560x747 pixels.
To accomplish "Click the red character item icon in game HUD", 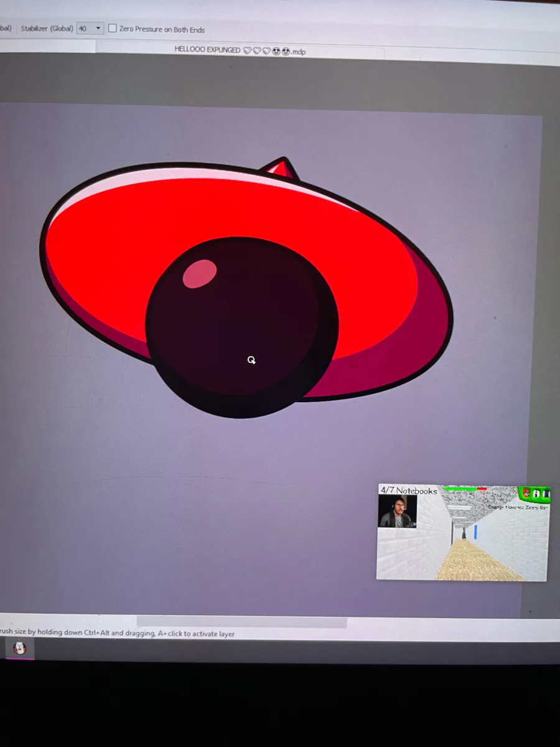I will click(526, 493).
